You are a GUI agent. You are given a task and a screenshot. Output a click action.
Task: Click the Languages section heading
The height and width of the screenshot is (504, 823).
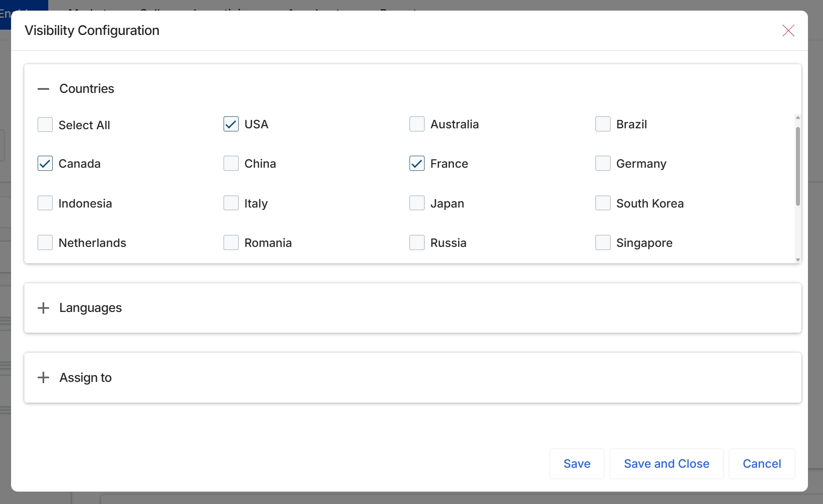pyautogui.click(x=90, y=308)
